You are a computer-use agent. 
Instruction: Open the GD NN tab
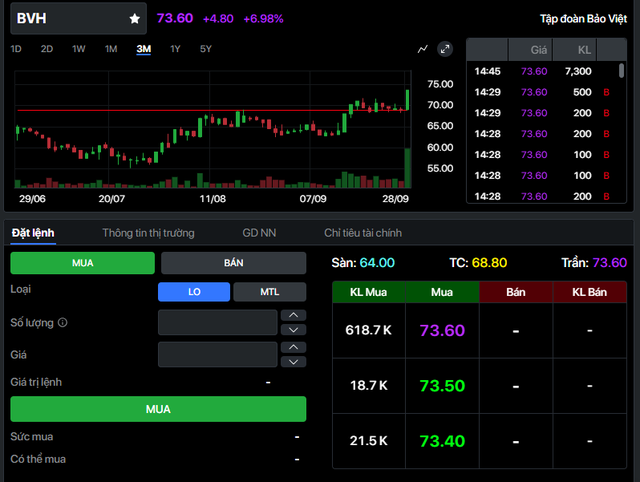tap(259, 233)
